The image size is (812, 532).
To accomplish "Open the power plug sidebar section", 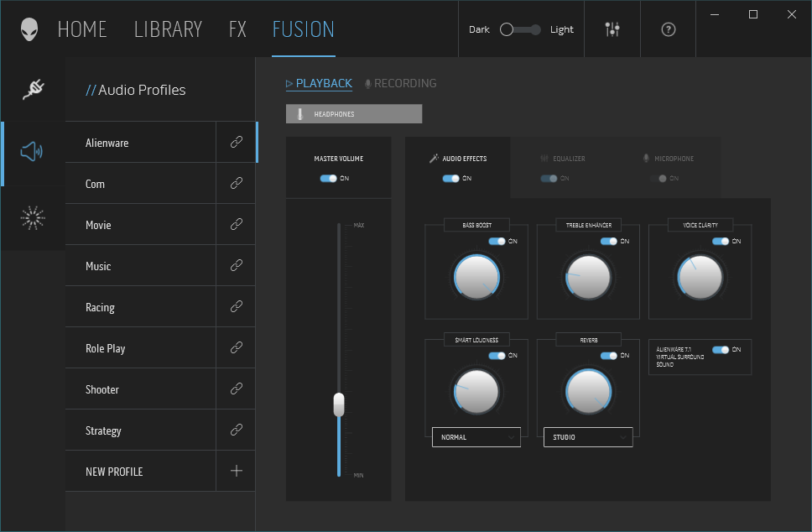I will (34, 89).
